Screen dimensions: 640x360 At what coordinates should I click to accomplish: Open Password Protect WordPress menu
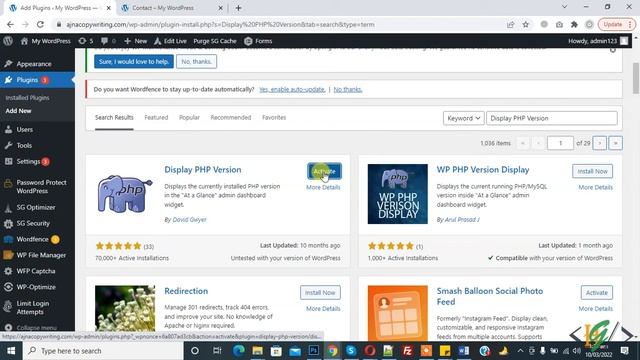(41, 187)
